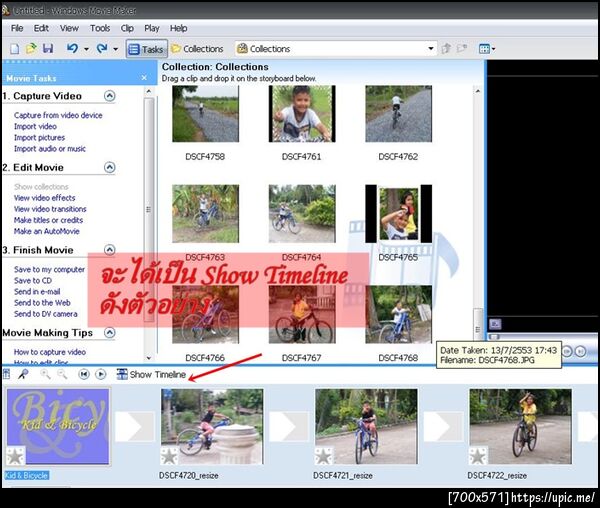
Task: Open the Collections combo box dropdown
Action: click(431, 49)
